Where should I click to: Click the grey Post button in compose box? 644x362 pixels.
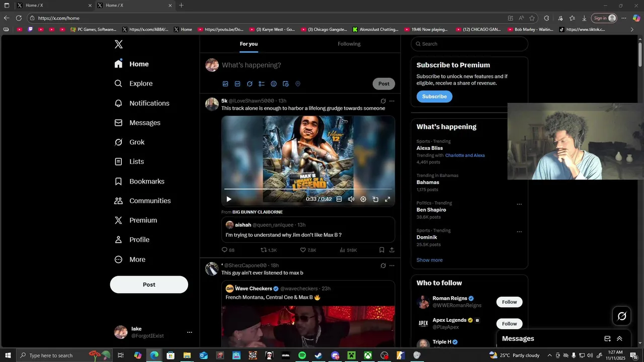(x=384, y=84)
